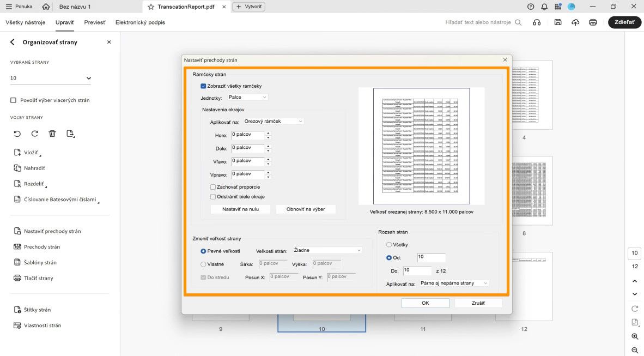
Task: Delete page with trash icon
Action: coord(52,134)
